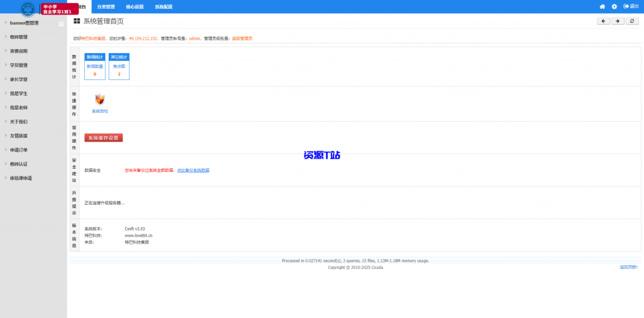The height and width of the screenshot is (318, 644).
Task: Click the 退出 logout icon
Action: tap(630, 6)
